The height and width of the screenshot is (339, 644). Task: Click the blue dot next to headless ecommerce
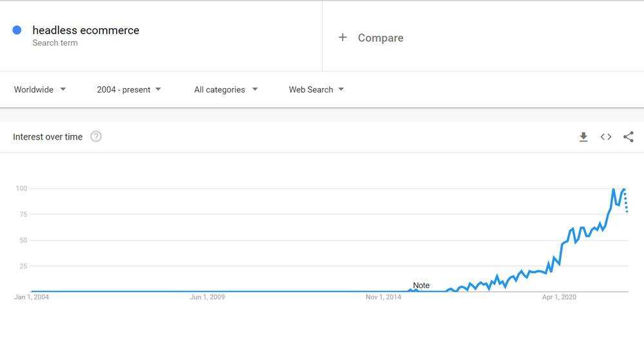coord(17,30)
